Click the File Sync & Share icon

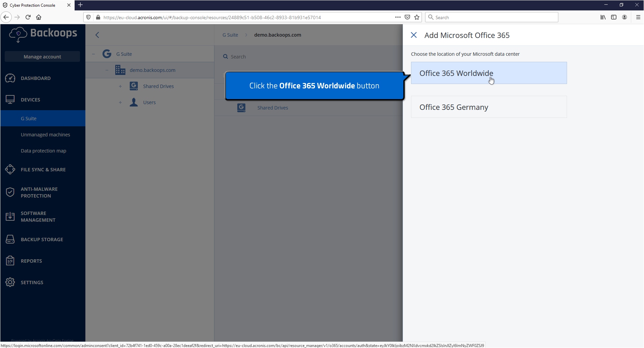10,169
